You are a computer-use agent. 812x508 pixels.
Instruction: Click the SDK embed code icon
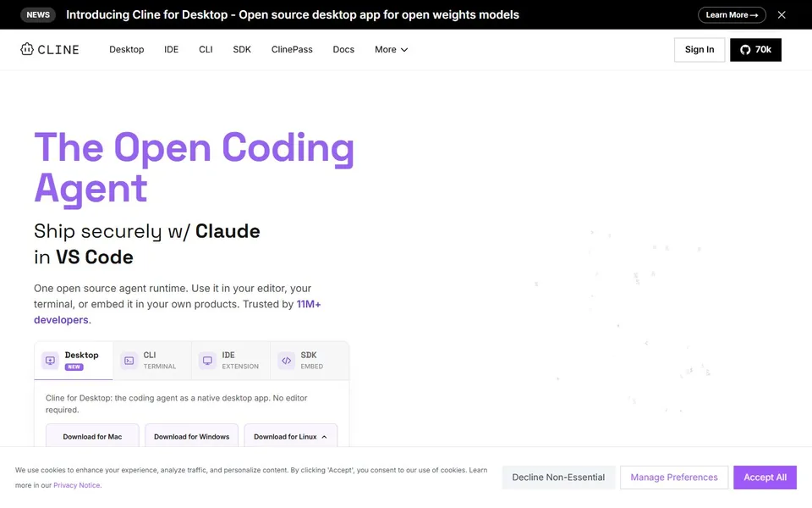287,361
